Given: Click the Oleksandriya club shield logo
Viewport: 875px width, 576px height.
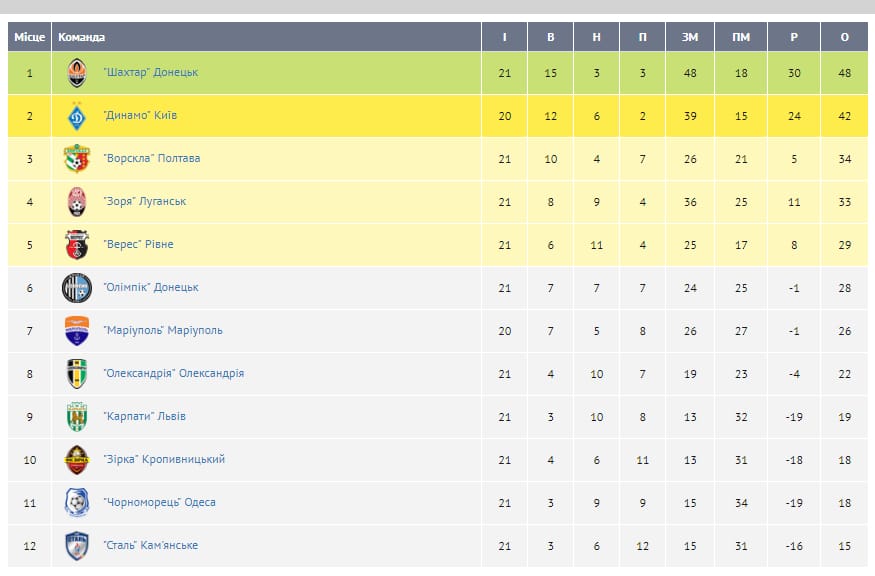Looking at the screenshot, I should tap(77, 374).
